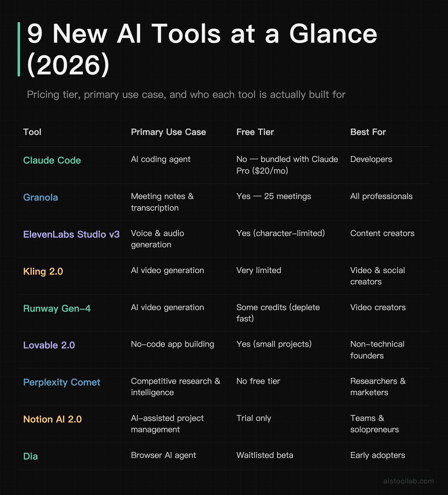Click the "No free tier" cell
The image size is (448, 495).
(258, 381)
